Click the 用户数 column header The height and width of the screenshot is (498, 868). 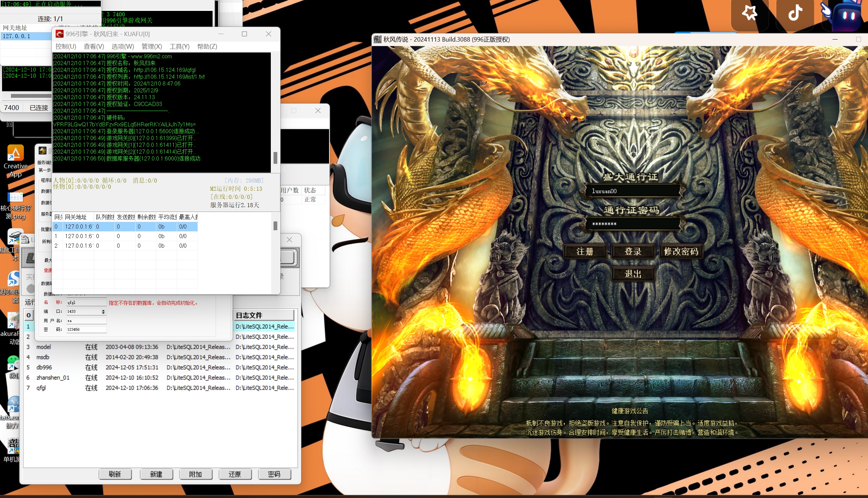tap(290, 190)
